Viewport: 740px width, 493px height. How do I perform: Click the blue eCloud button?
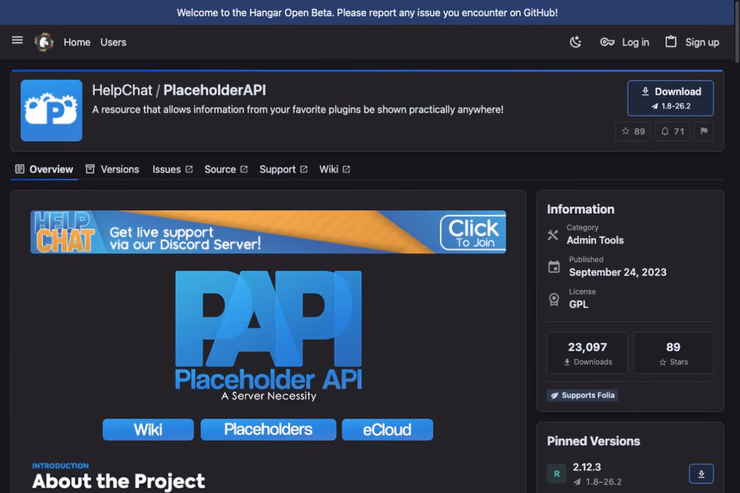(x=387, y=430)
